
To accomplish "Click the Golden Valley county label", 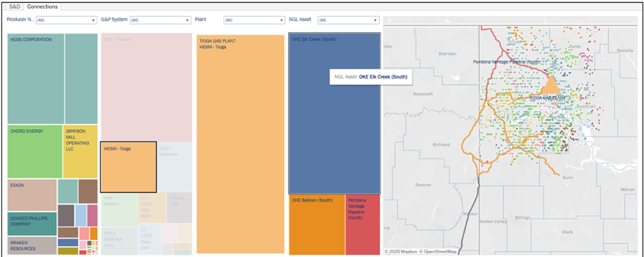I will pos(493,222).
